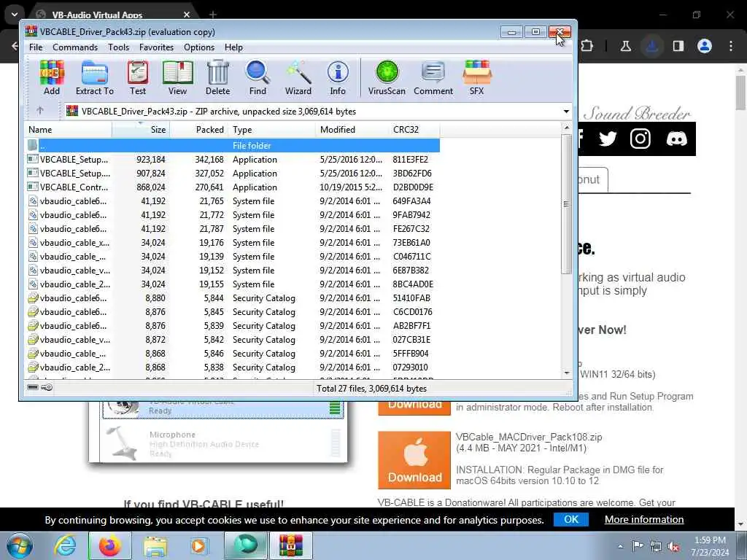The height and width of the screenshot is (560, 747).
Task: Click the taskbar clock showing 1:59 PM
Action: click(709, 546)
